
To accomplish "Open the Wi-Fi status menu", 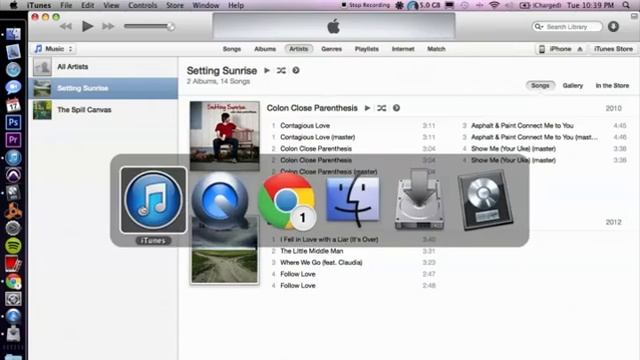I will (x=494, y=5).
